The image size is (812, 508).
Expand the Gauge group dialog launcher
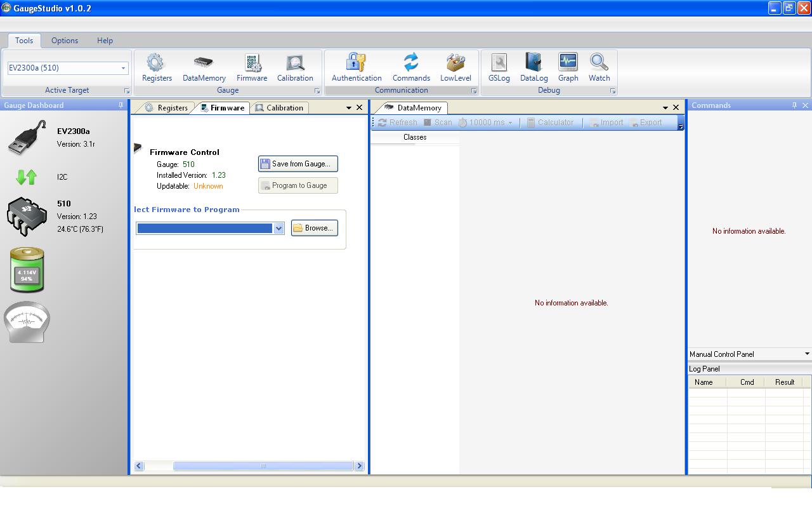point(317,91)
